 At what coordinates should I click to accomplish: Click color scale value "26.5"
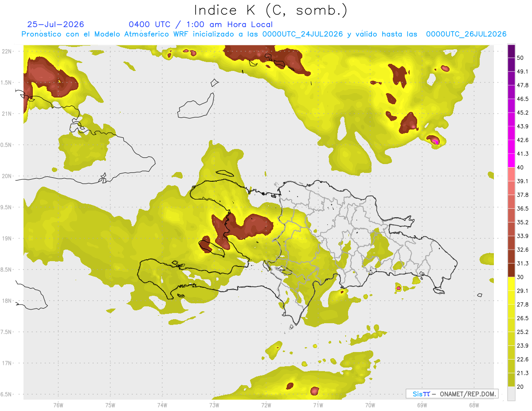(523, 318)
